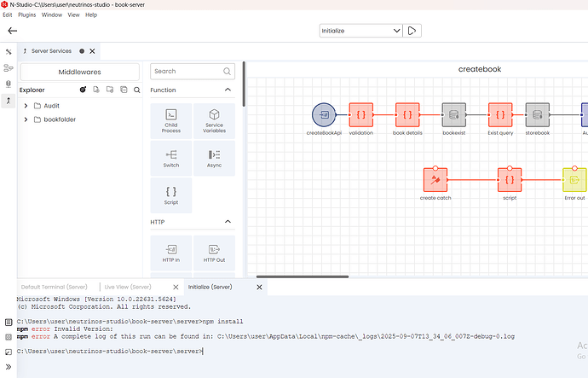This screenshot has width=588, height=378.
Task: Open the Middlewares panel
Action: (x=79, y=72)
